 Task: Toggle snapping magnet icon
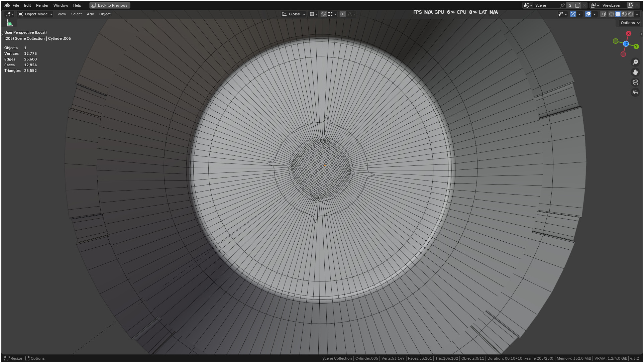(323, 14)
